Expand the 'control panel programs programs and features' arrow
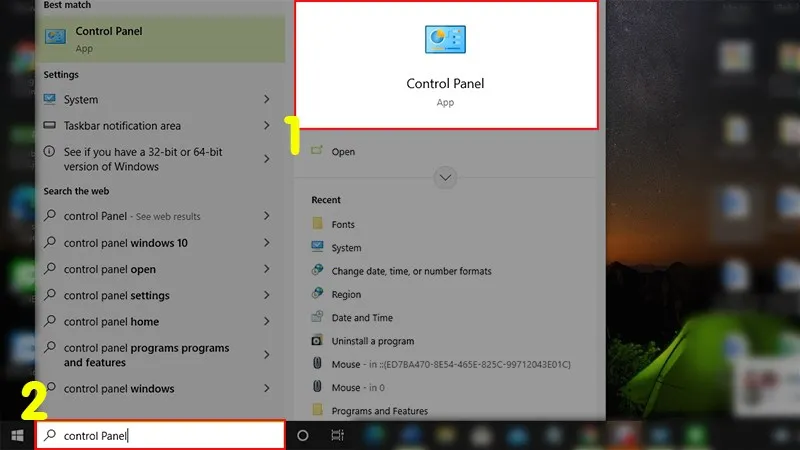 [x=266, y=355]
